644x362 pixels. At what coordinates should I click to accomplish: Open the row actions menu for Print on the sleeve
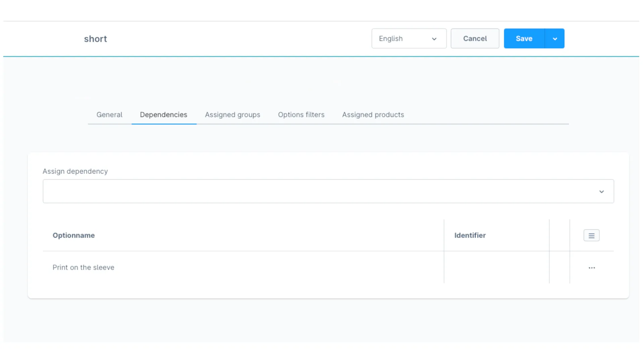[x=591, y=267]
